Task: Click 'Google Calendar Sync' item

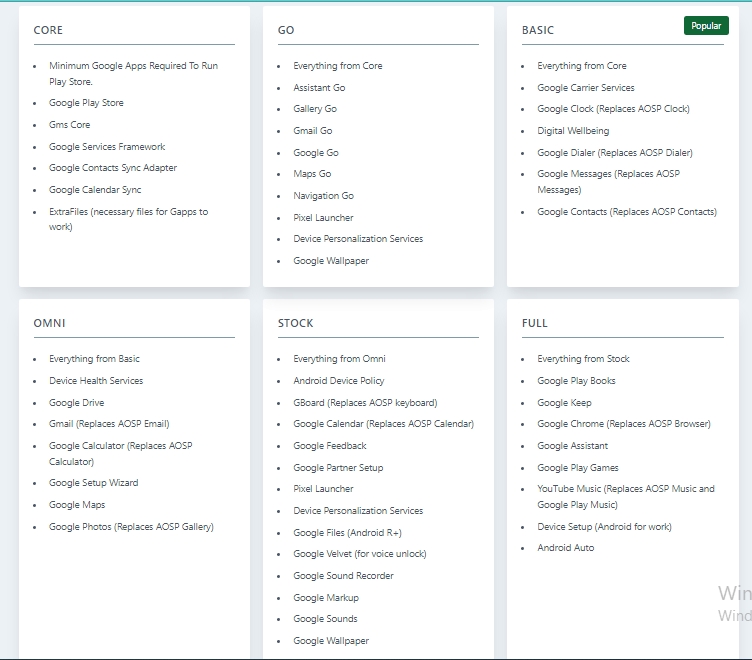Action: (95, 190)
